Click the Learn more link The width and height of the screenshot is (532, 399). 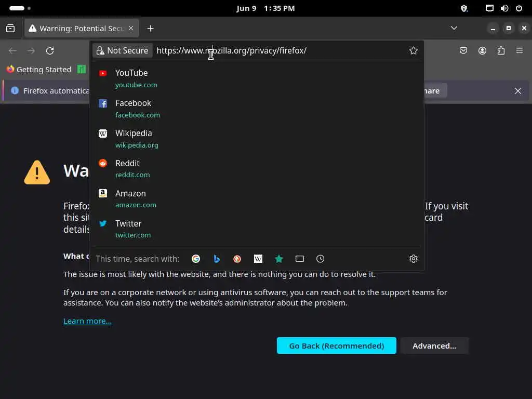click(x=87, y=321)
